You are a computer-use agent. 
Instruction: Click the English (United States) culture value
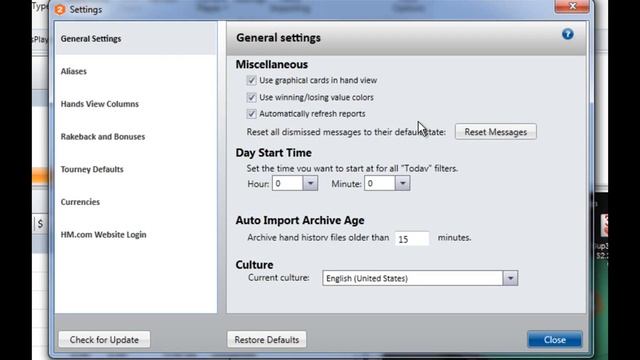413,278
